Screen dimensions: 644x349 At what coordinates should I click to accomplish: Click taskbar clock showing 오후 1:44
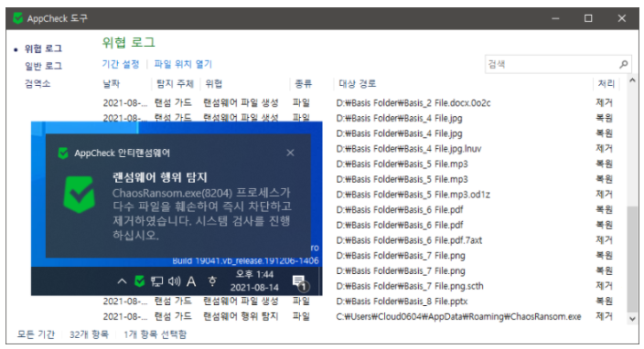[x=254, y=274]
